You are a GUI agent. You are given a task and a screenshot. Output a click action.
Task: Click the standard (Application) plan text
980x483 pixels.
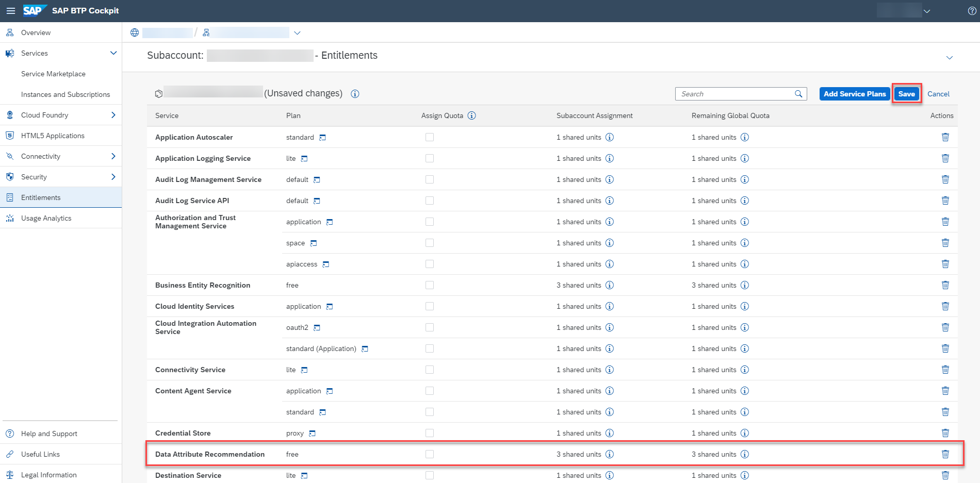[321, 348]
